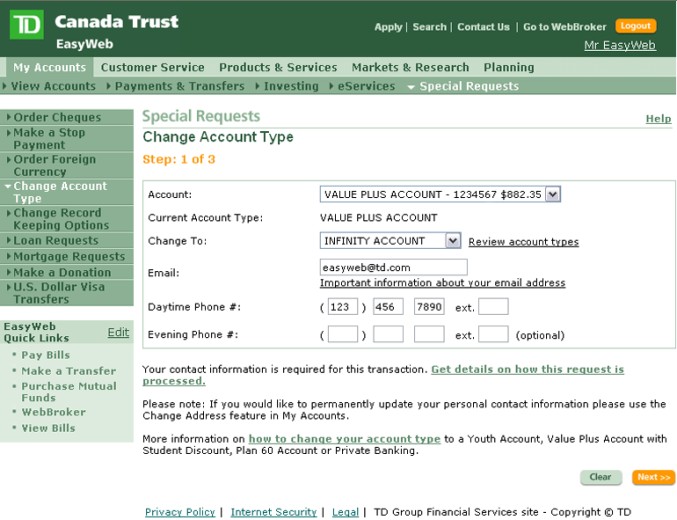Open Order Cheques in sidebar
The width and height of the screenshot is (677, 520).
66,117
